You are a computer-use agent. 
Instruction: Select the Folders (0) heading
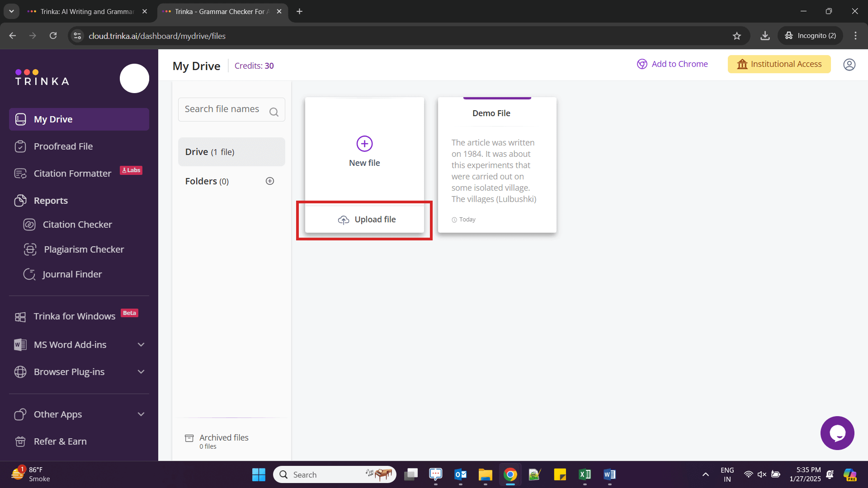[207, 181]
